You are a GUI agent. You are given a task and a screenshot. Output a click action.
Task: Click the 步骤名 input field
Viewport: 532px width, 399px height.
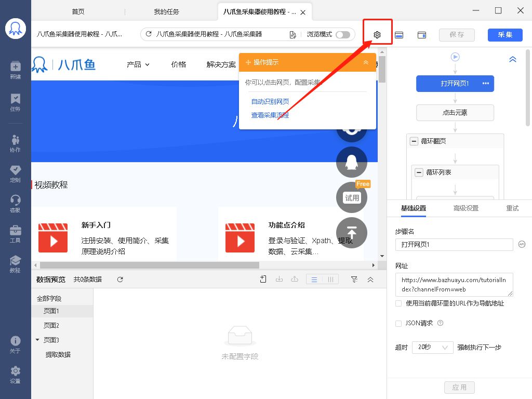coord(454,244)
